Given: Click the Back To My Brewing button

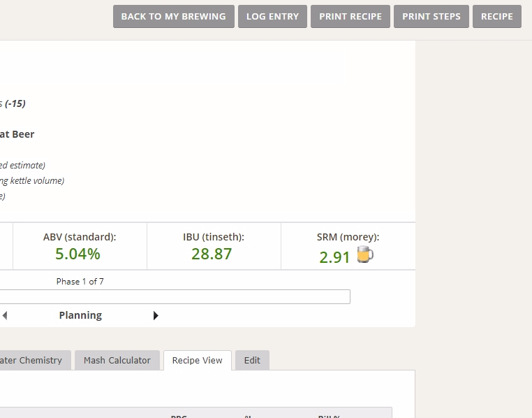Looking at the screenshot, I should click(x=173, y=16).
